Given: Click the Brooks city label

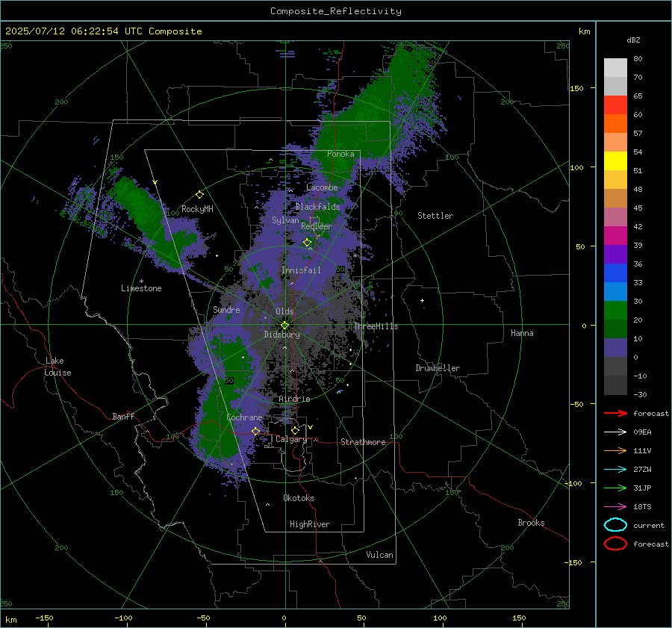Looking at the screenshot, I should (x=531, y=523).
